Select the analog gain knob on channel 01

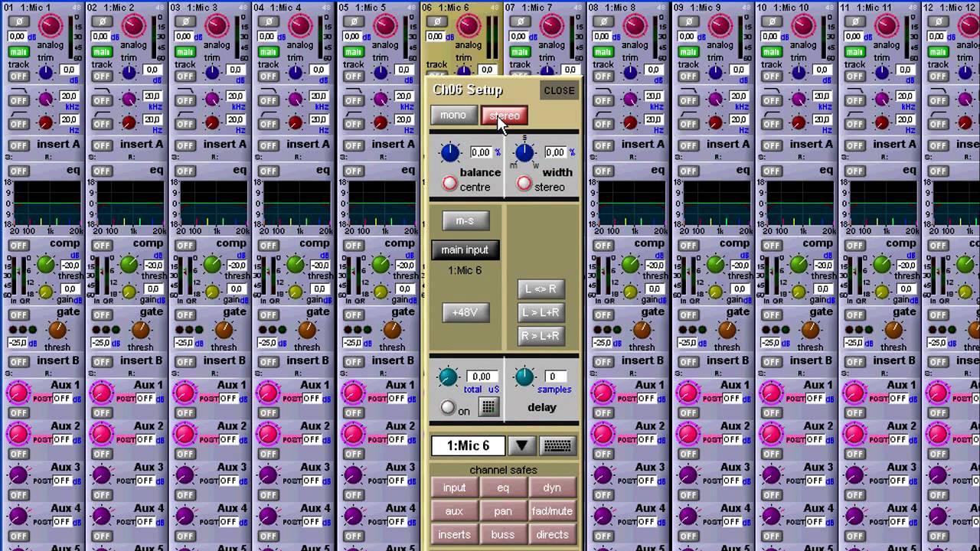(50, 26)
